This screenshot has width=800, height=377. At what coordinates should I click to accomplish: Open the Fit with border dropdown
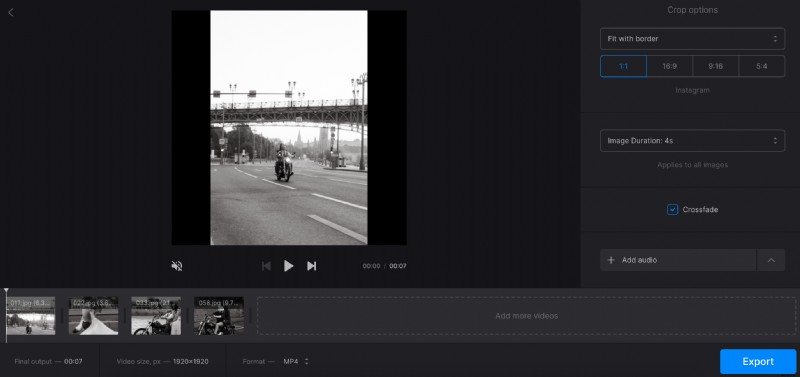[x=692, y=39]
